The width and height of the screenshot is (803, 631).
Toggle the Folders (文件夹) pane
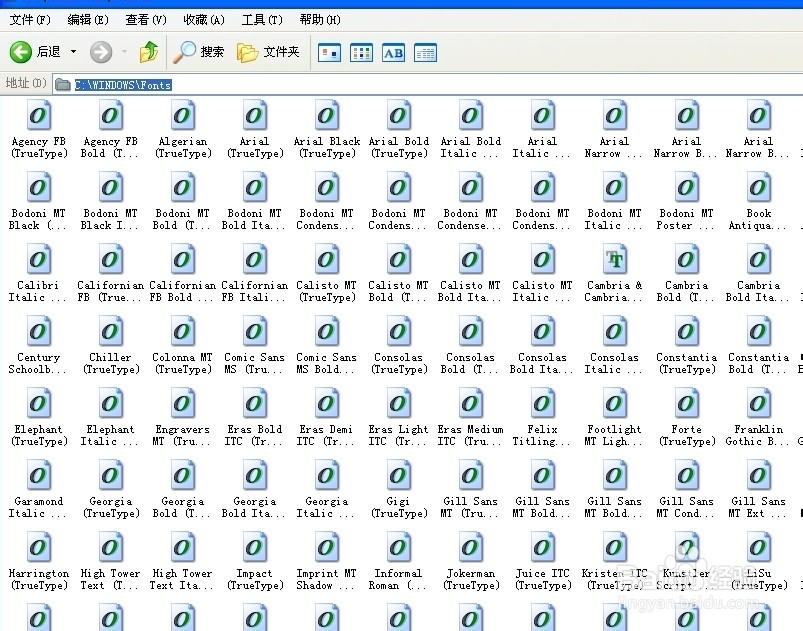pyautogui.click(x=268, y=52)
